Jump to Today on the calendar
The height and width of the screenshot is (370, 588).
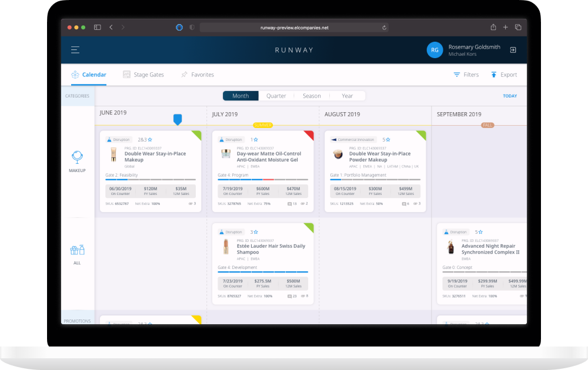tap(510, 96)
